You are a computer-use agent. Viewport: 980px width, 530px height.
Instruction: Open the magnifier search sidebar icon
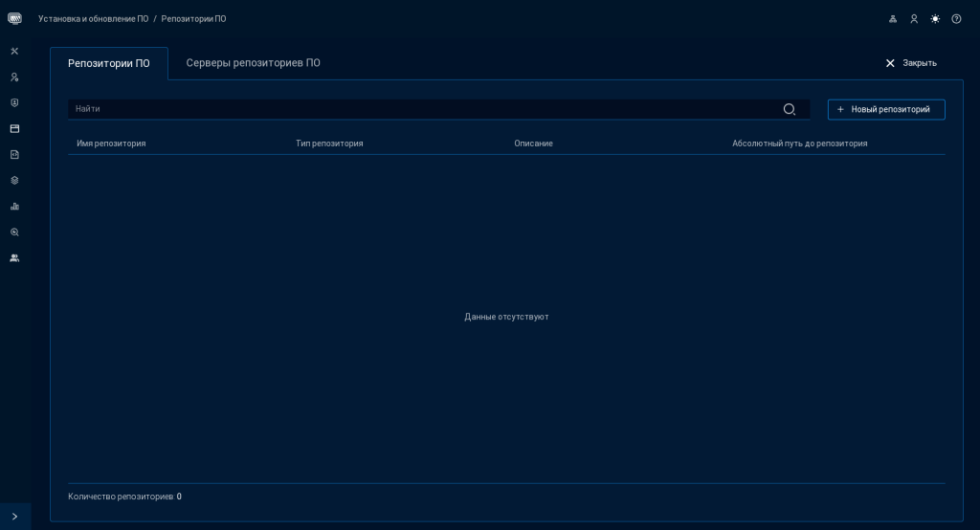coord(14,232)
